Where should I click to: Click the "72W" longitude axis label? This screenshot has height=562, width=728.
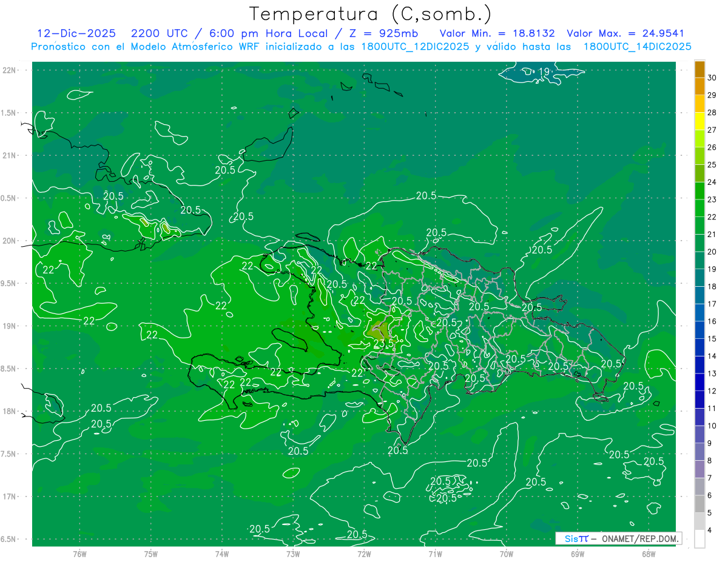[364, 554]
